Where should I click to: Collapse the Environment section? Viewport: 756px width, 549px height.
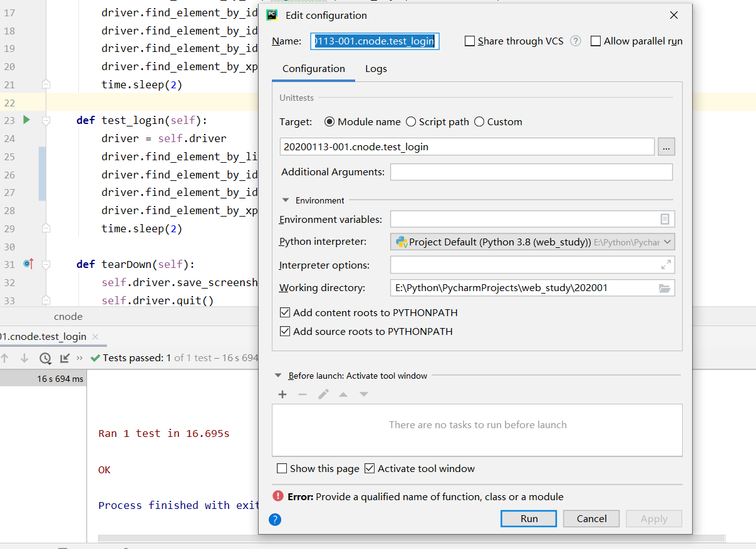coord(286,200)
